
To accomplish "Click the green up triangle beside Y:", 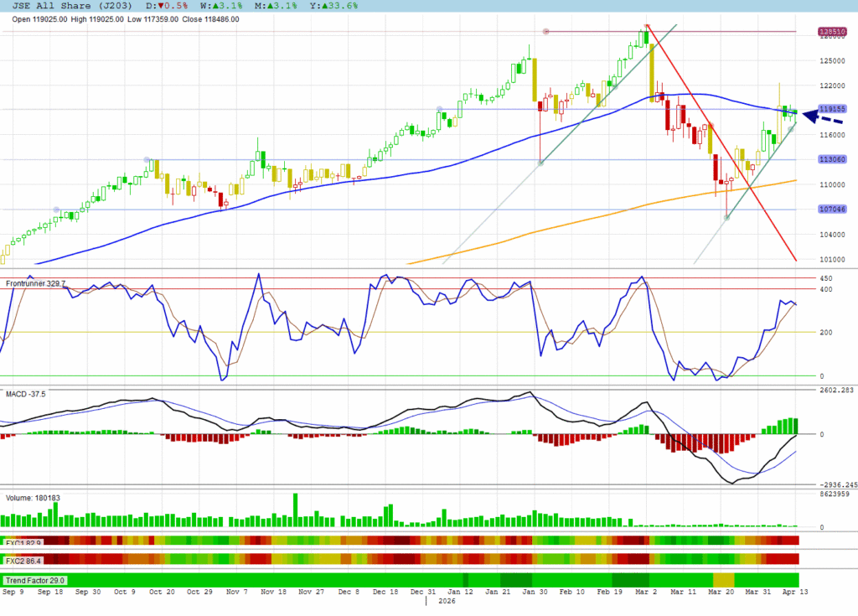I will [x=326, y=6].
